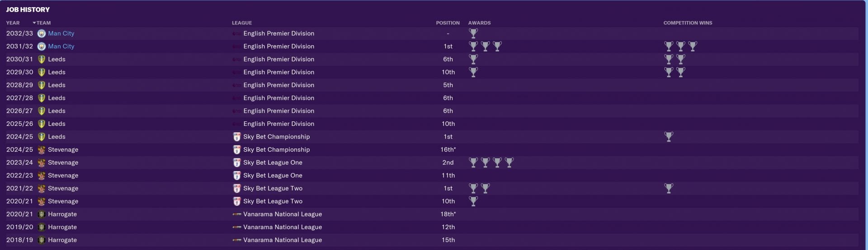Click the Leeds crest in 2030/31 row
868x250 pixels.
(42, 59)
